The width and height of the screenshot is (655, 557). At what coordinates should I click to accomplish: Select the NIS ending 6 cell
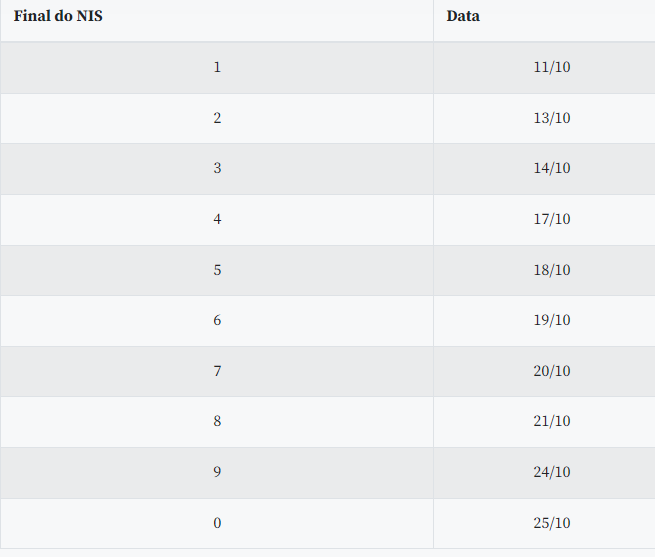(x=217, y=320)
